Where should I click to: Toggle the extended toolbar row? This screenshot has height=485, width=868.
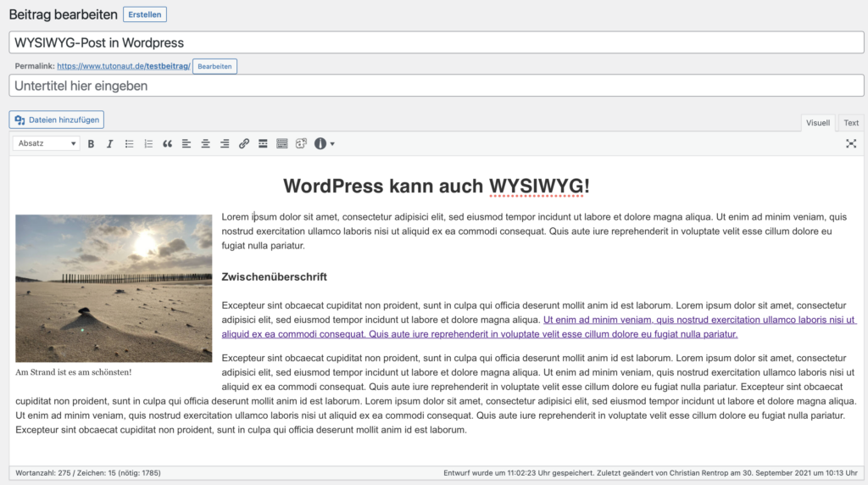[281, 144]
